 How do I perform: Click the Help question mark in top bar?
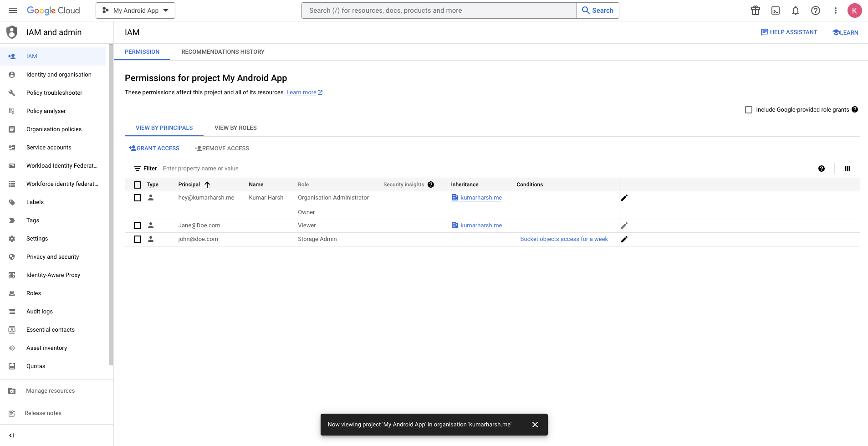(815, 10)
